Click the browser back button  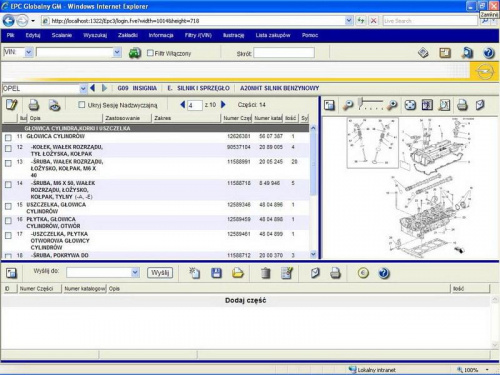[8, 21]
